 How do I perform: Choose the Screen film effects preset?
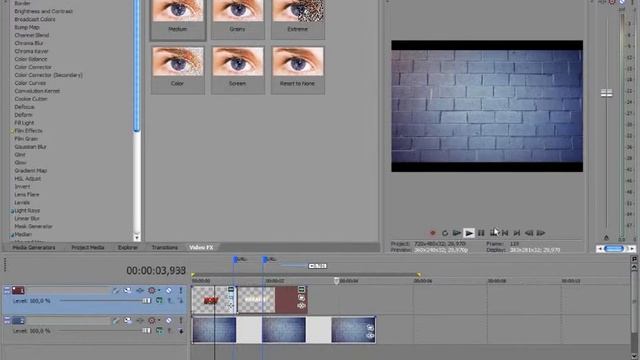click(x=238, y=70)
